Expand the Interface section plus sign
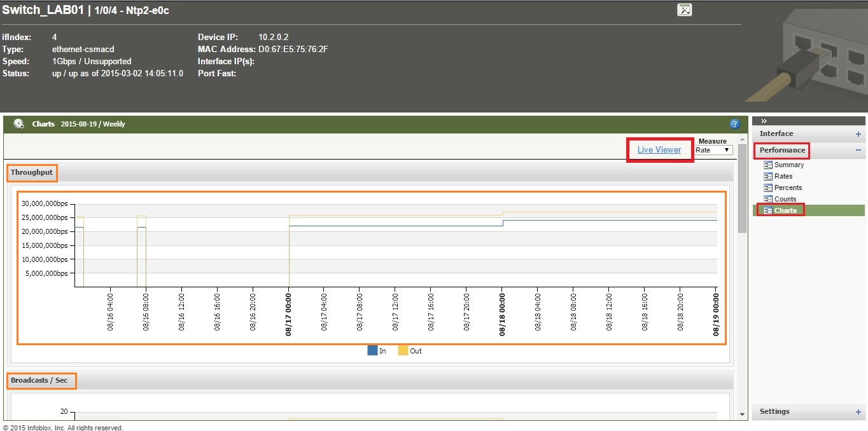Image resolution: width=868 pixels, height=431 pixels. pyautogui.click(x=858, y=134)
